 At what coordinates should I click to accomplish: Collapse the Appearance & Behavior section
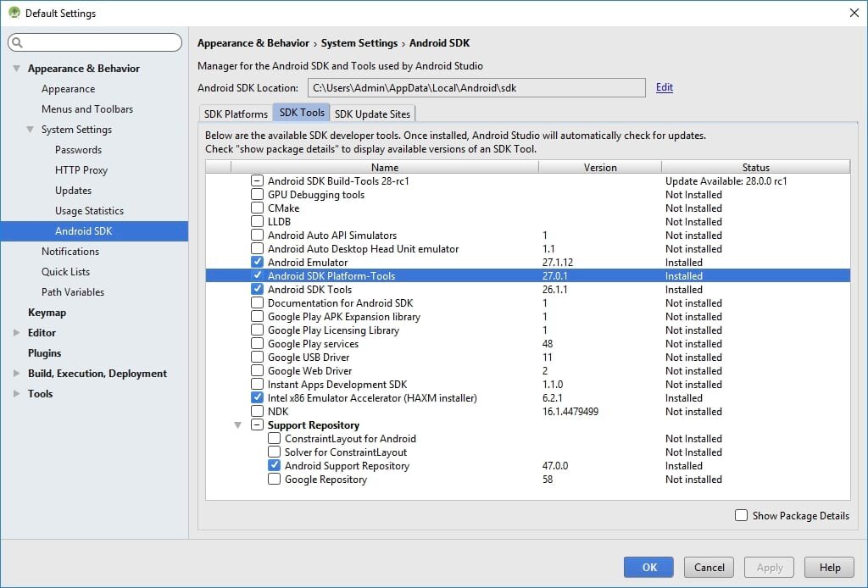coord(17,69)
